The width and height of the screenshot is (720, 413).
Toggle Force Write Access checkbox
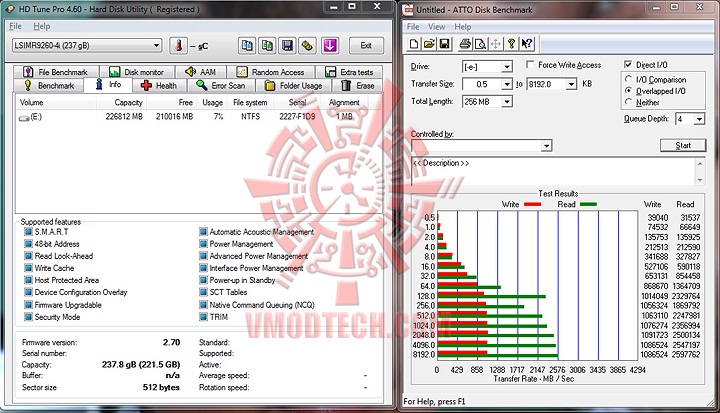[530, 64]
